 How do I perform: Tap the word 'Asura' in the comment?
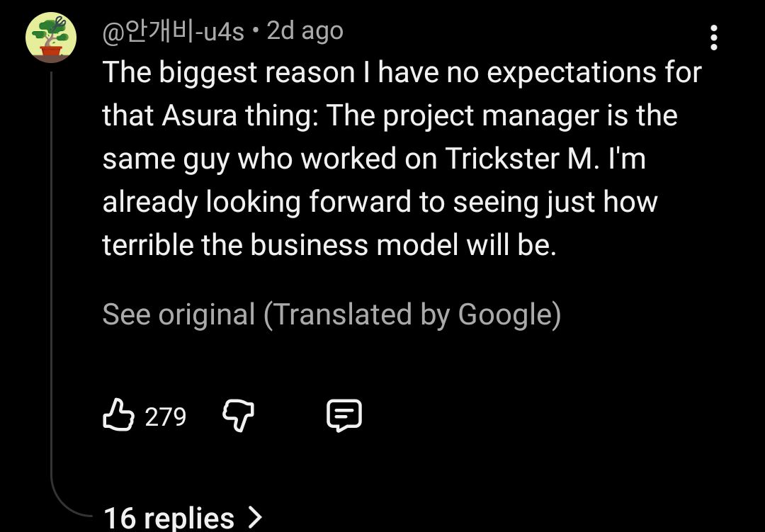click(199, 116)
